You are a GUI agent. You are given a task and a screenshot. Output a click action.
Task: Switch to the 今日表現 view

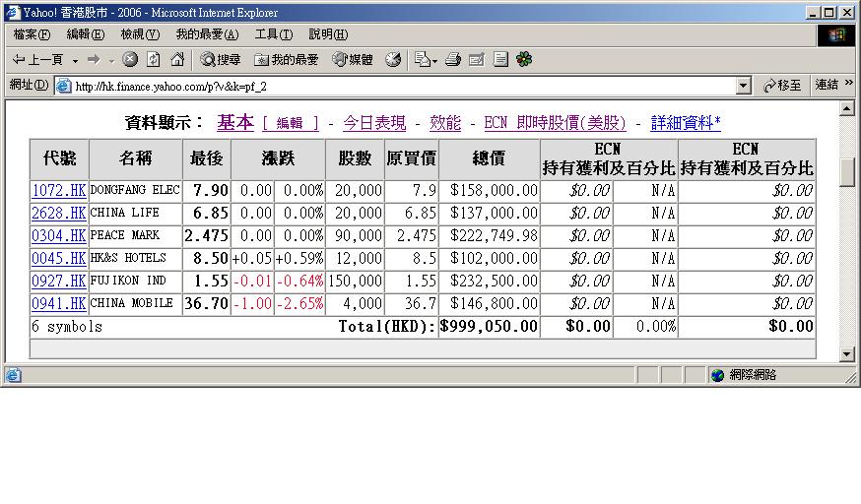tap(374, 123)
